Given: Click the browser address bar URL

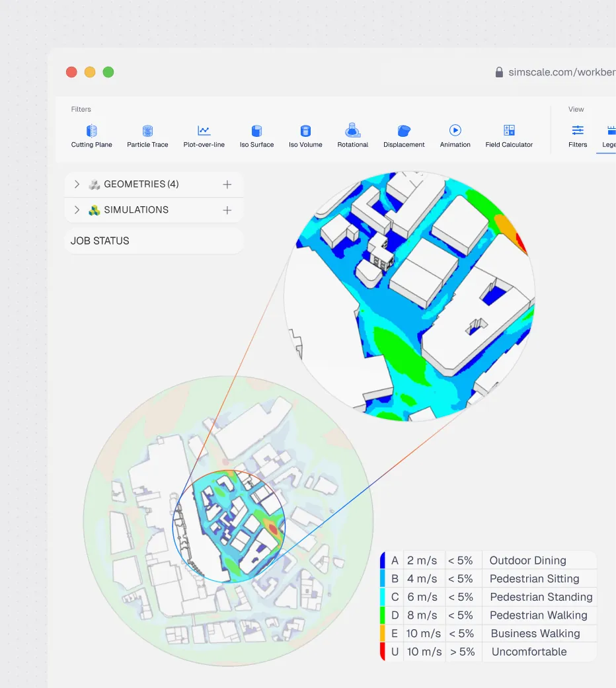Looking at the screenshot, I should tap(562, 72).
